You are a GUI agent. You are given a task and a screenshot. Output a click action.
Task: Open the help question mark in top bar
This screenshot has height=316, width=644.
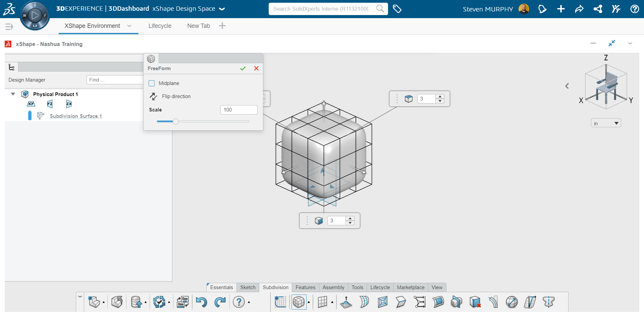(635, 9)
